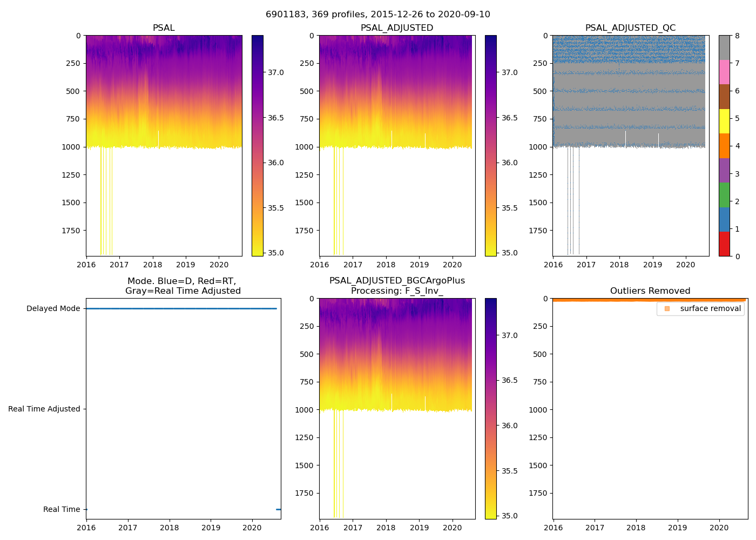Click the "Delayed Mode" y-axis label
Screen dimensions: 756x540
click(x=53, y=308)
